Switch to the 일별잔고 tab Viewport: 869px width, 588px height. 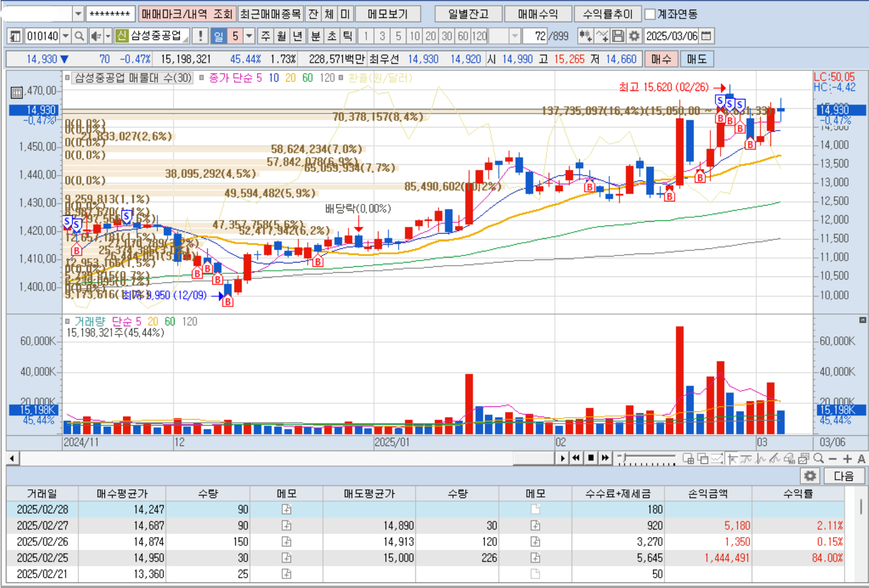468,14
